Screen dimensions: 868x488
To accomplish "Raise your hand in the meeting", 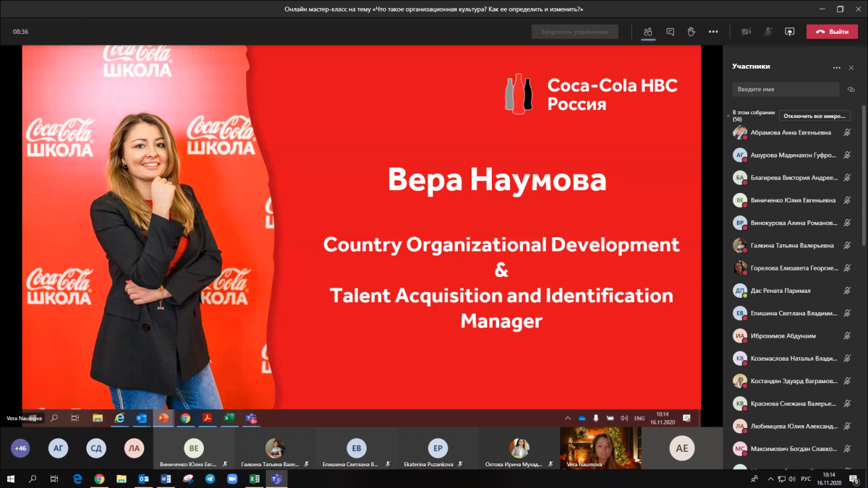I will [691, 32].
